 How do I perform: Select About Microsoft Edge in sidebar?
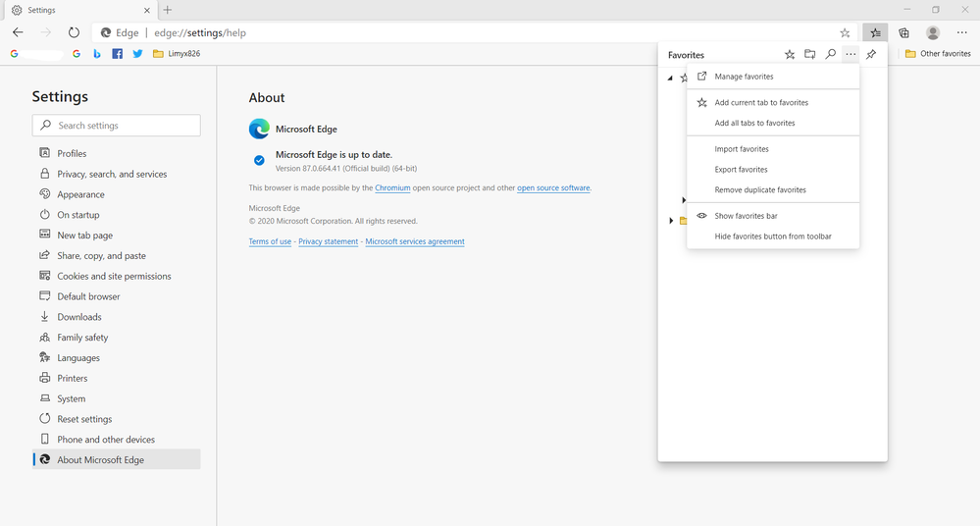click(117, 459)
